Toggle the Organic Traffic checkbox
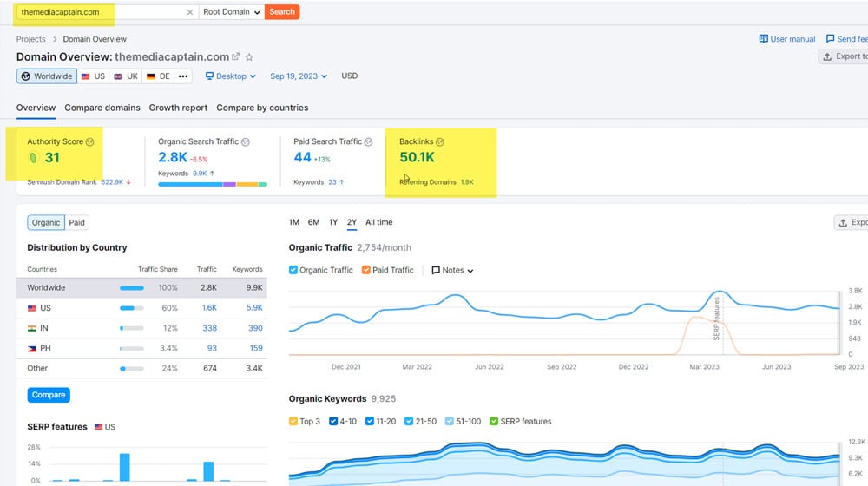The height and width of the screenshot is (486, 868). tap(293, 270)
